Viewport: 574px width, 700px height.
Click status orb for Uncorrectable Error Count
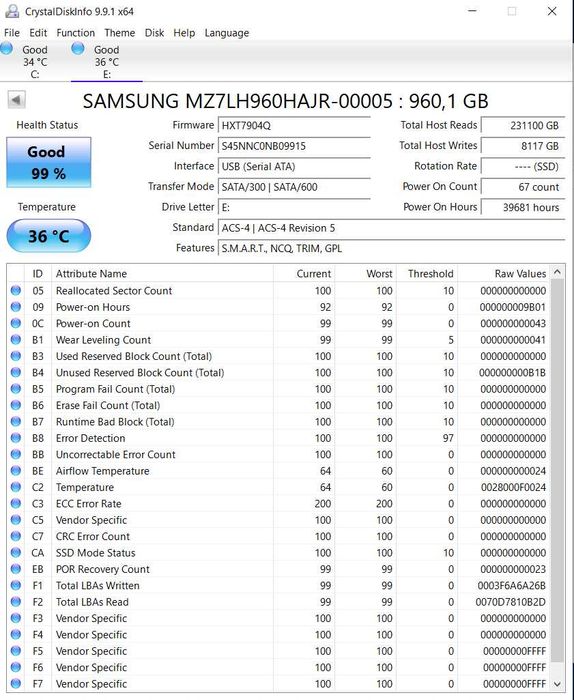[x=16, y=454]
